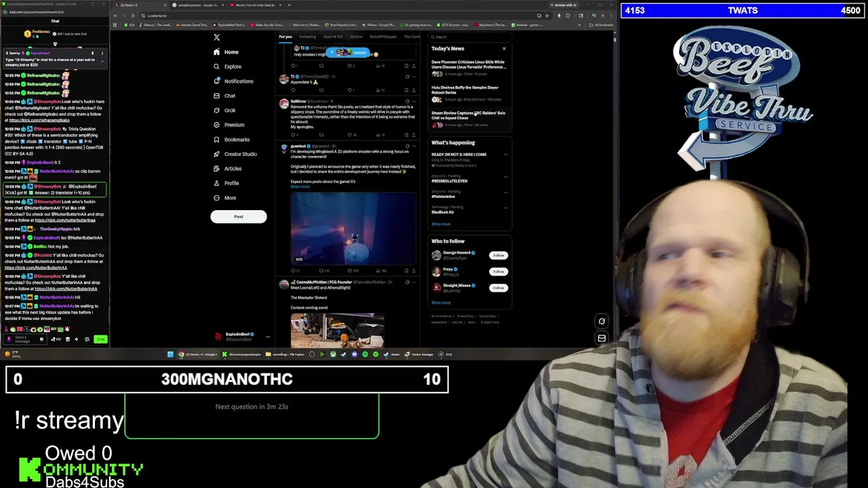Screen dimensions: 868x488
Task: Click the X logo icon
Action: pyautogui.click(x=217, y=37)
